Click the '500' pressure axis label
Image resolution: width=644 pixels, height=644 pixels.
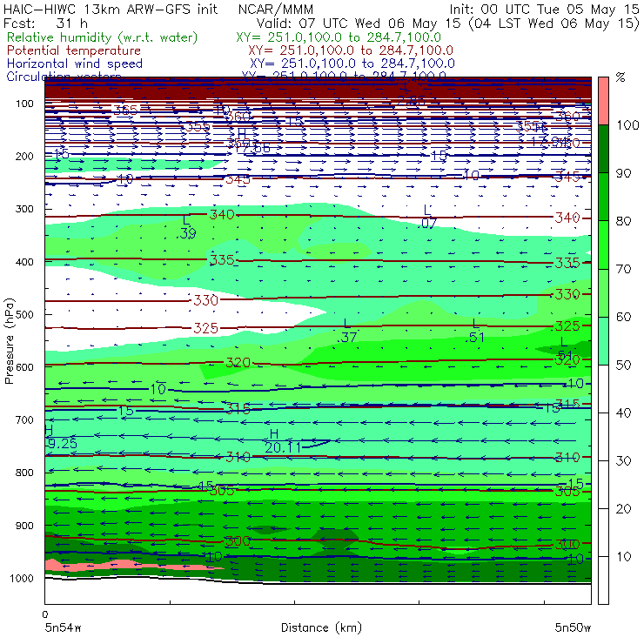pos(24,314)
